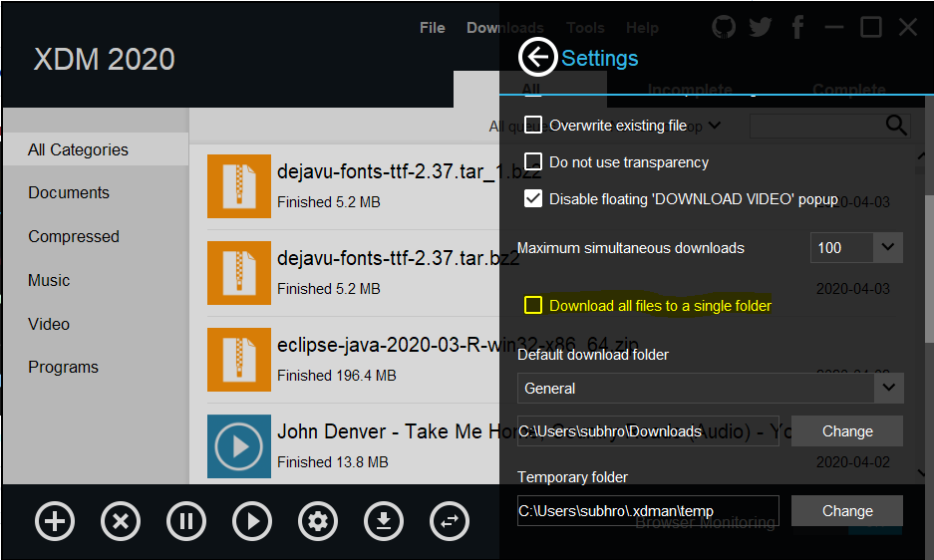Open the Help menu
The height and width of the screenshot is (560, 934).
pyautogui.click(x=642, y=28)
